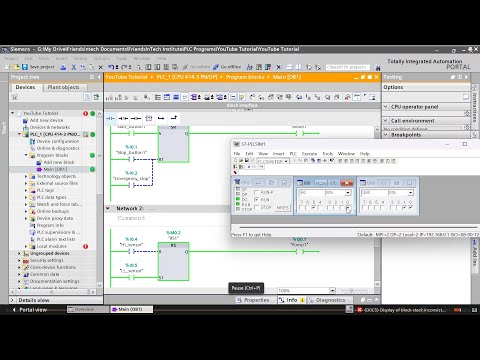Expand the Details view panel
The height and width of the screenshot is (360, 480).
click(x=12, y=300)
